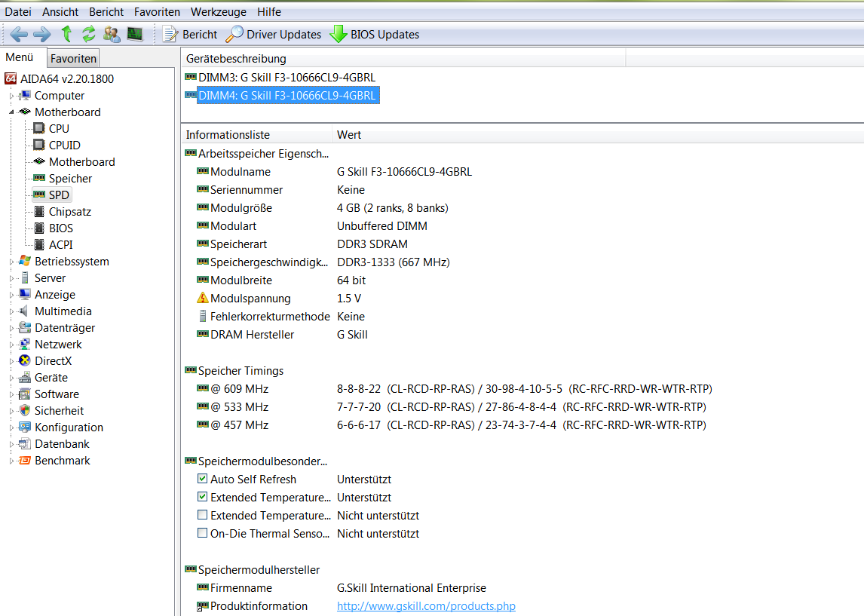Open the Favoriten menu
The image size is (864, 616).
(157, 11)
